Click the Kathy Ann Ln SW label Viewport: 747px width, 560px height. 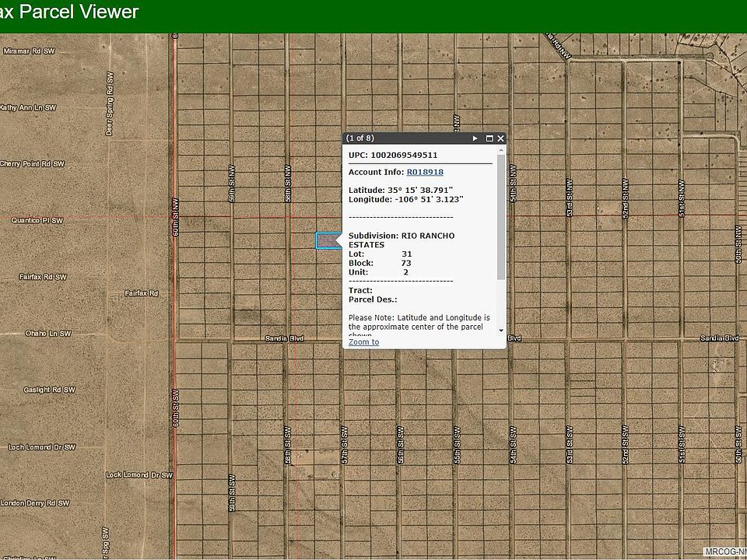click(27, 107)
